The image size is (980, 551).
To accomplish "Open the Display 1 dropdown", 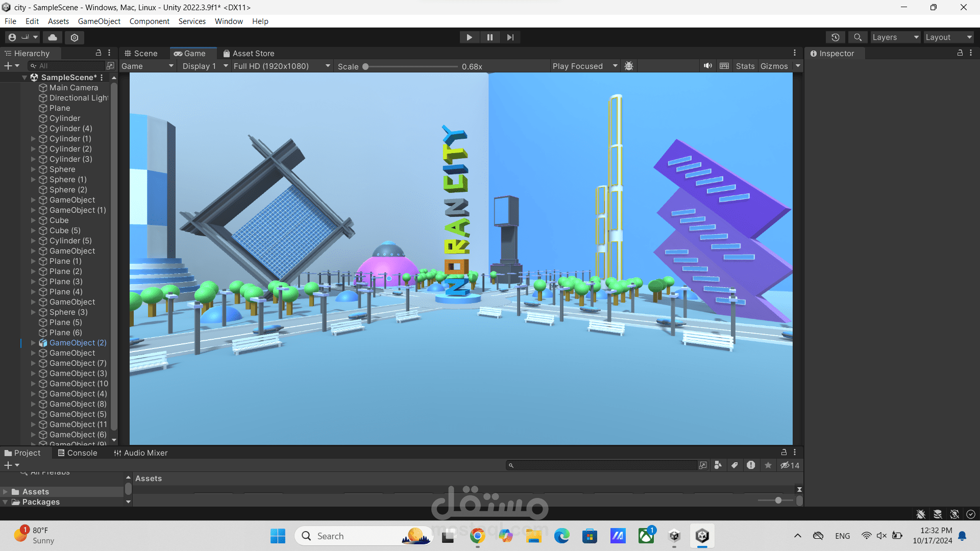I will coord(205,66).
